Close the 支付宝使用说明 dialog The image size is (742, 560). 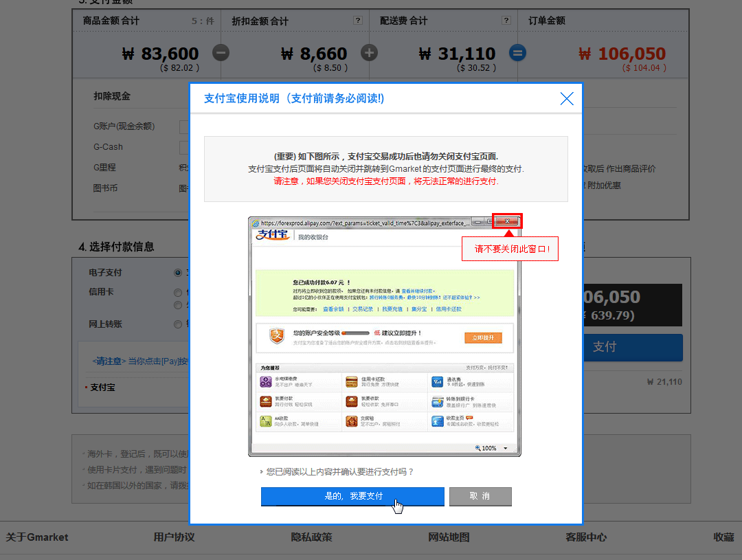(x=566, y=98)
